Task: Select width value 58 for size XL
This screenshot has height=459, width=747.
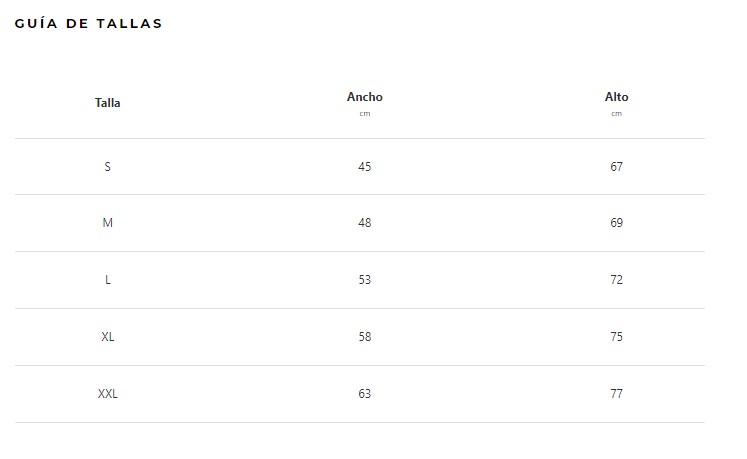Action: point(364,337)
